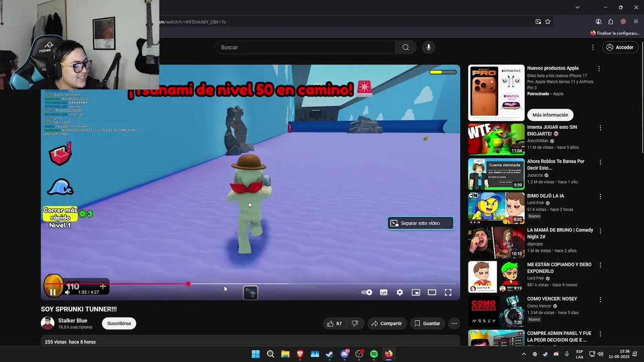Enter fullscreen video mode
This screenshot has height=362, width=644.
(448, 292)
